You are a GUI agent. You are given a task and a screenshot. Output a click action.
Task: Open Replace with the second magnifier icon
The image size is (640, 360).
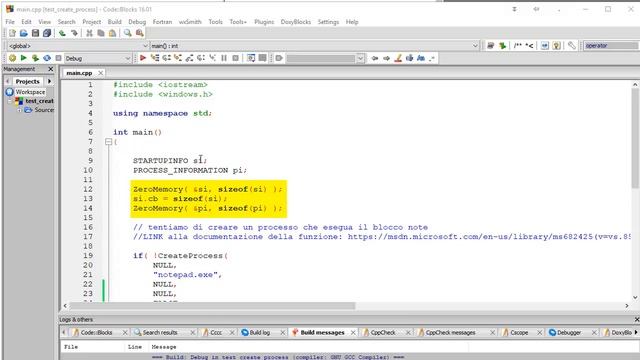tap(140, 33)
